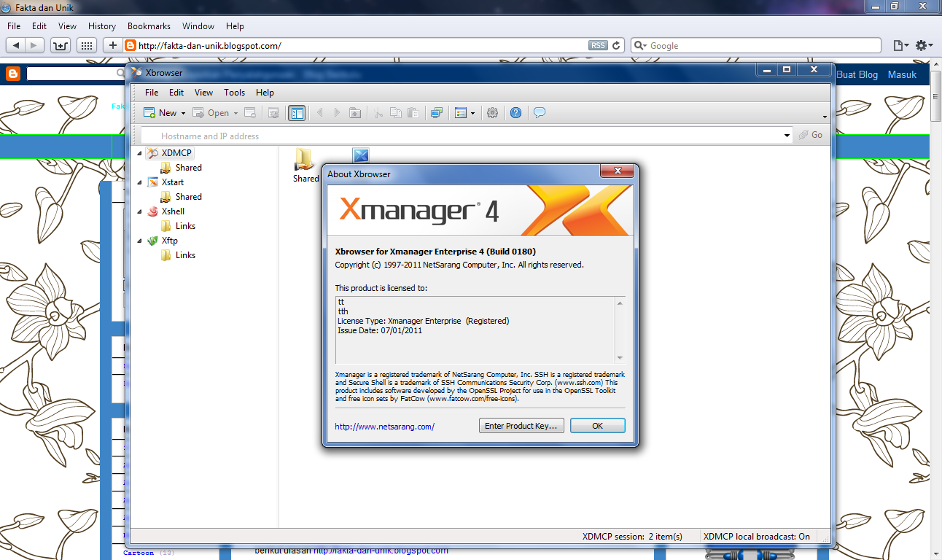Close the About Xbrowser dialog

[618, 171]
